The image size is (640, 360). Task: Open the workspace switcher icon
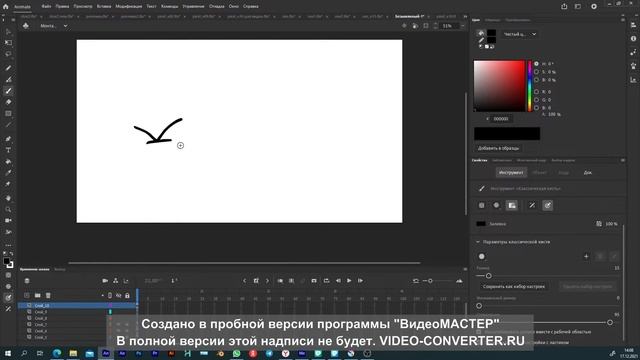pos(578,7)
